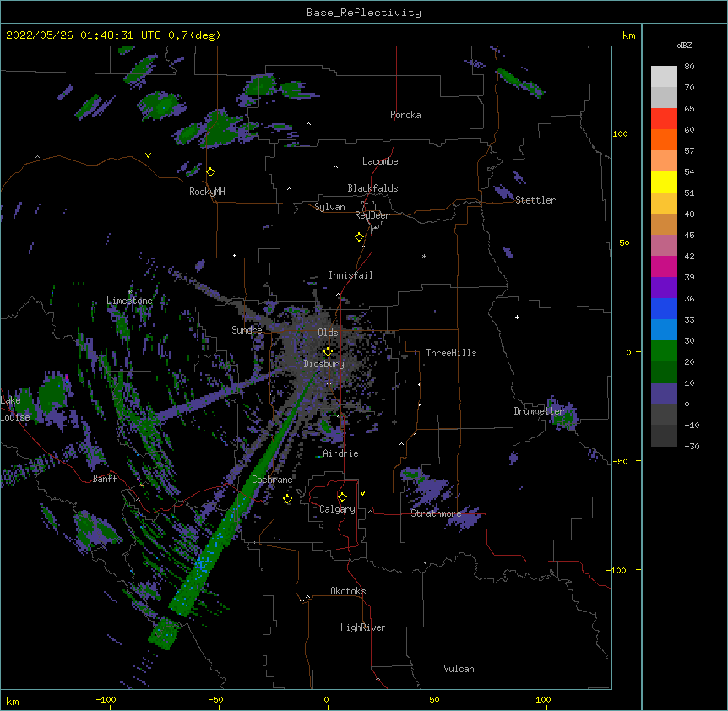Click the Strathmore label
This screenshot has width=728, height=711.
436,513
